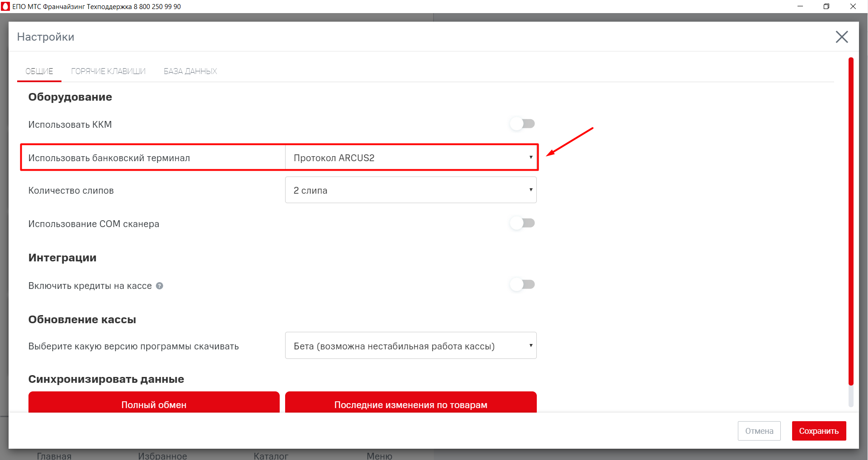Click the Оборудование section heading
This screenshot has width=868, height=460.
tap(70, 97)
